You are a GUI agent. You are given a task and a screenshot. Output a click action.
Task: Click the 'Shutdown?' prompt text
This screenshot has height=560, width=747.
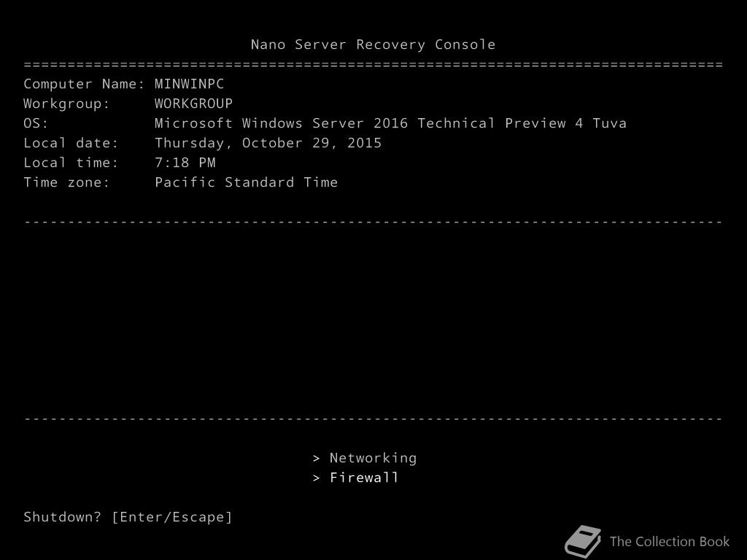(x=63, y=517)
